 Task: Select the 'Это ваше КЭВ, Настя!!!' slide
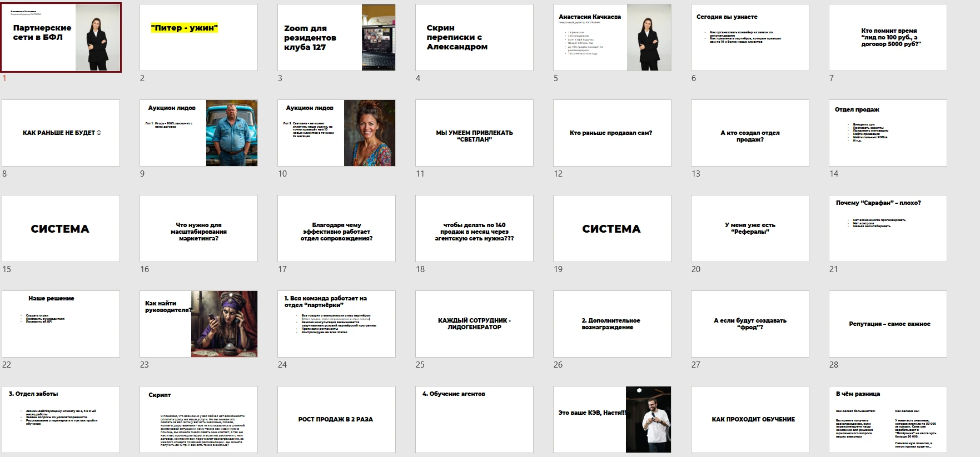(x=612, y=419)
